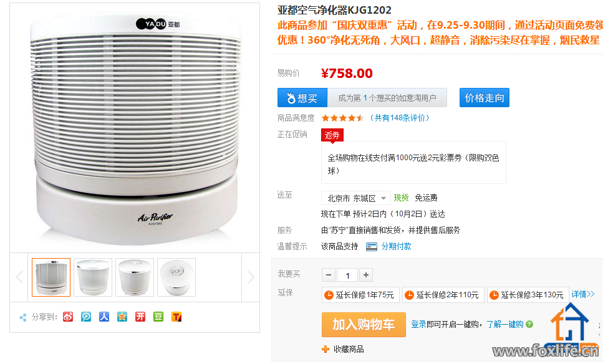Share to Douban icon
This screenshot has width=603, height=364.
tap(158, 317)
